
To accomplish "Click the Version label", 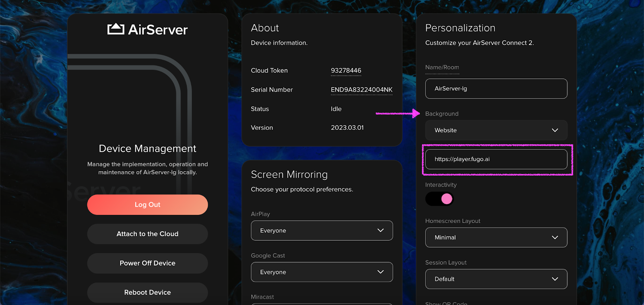I will tap(262, 128).
